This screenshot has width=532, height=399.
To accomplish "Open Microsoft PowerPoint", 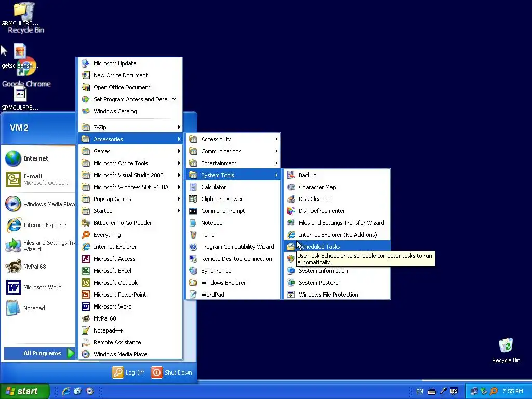I will pyautogui.click(x=130, y=294).
